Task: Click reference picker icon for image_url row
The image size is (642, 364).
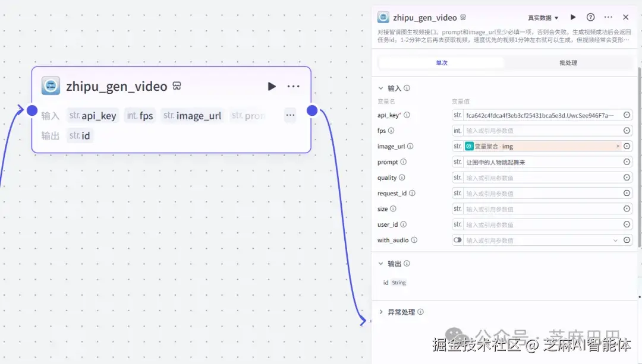Action: click(x=627, y=146)
